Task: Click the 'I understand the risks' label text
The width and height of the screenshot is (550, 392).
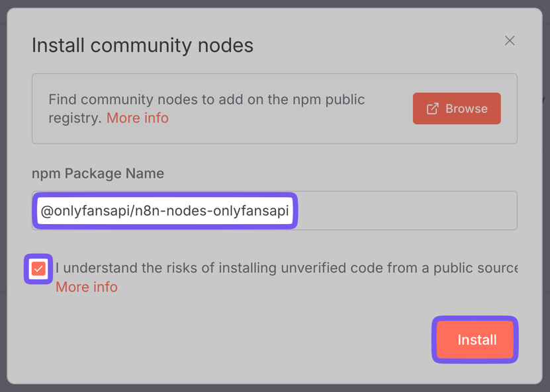Action: point(199,268)
